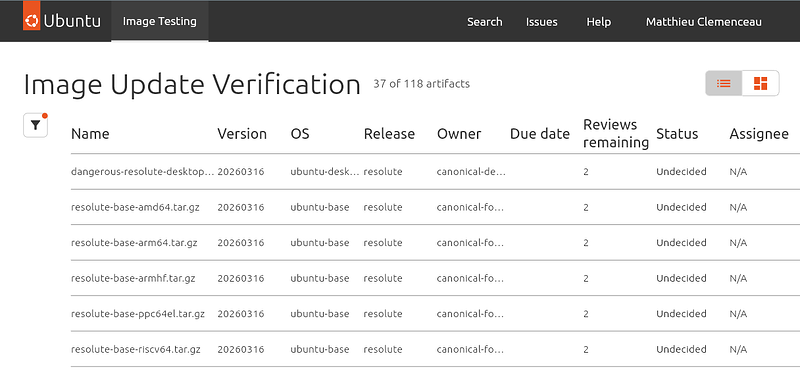The height and width of the screenshot is (378, 800).
Task: Sort by Reviews remaining column header
Action: click(x=616, y=134)
